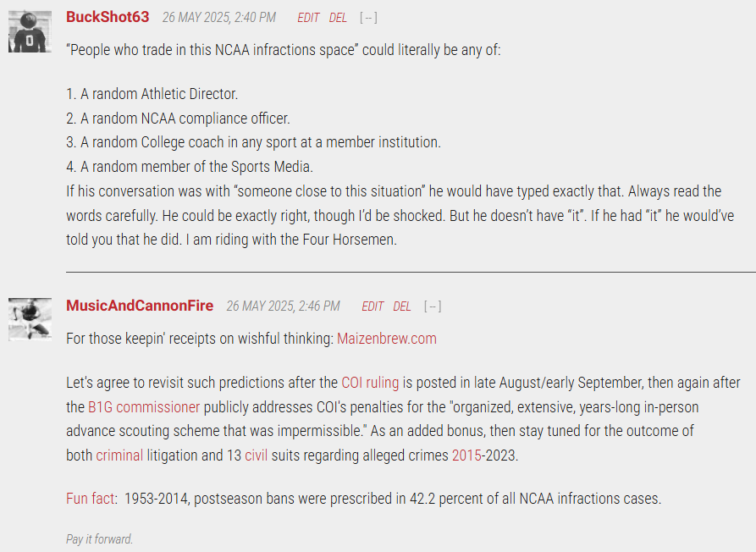Open the Fun fact link
The height and width of the screenshot is (552, 756).
coord(90,498)
